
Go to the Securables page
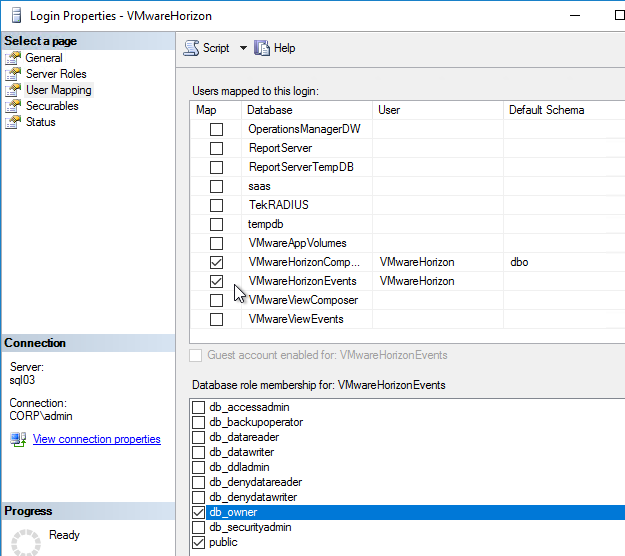pyautogui.click(x=52, y=106)
